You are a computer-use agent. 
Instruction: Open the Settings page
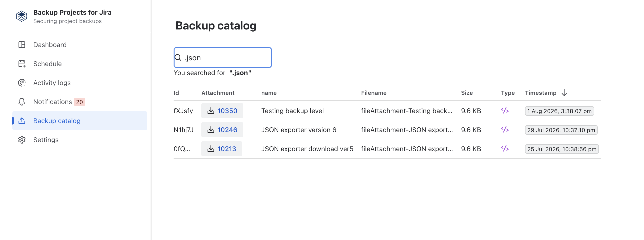80,140
